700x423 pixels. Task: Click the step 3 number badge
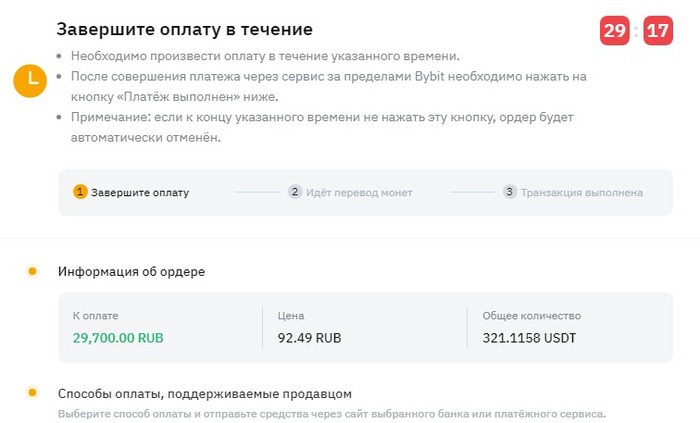pyautogui.click(x=510, y=192)
